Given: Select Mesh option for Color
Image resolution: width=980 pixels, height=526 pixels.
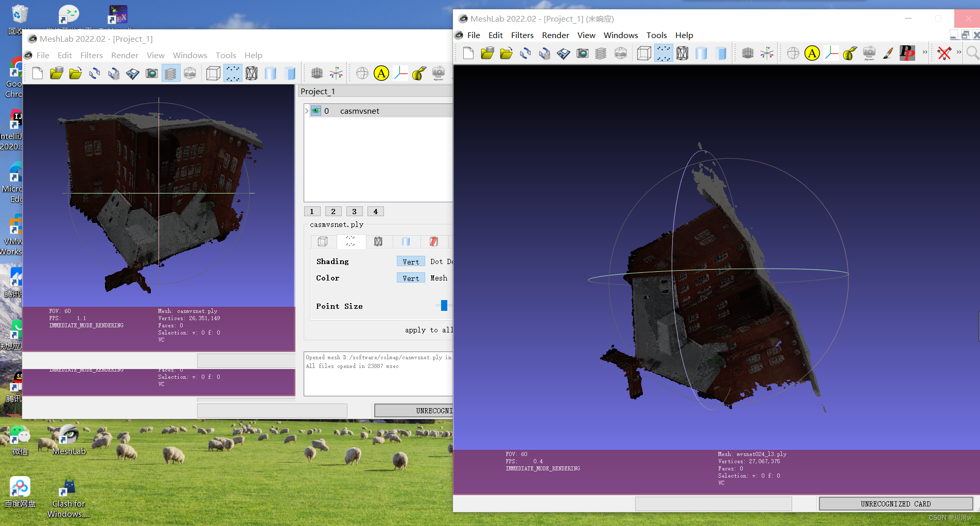Looking at the screenshot, I should pos(439,278).
